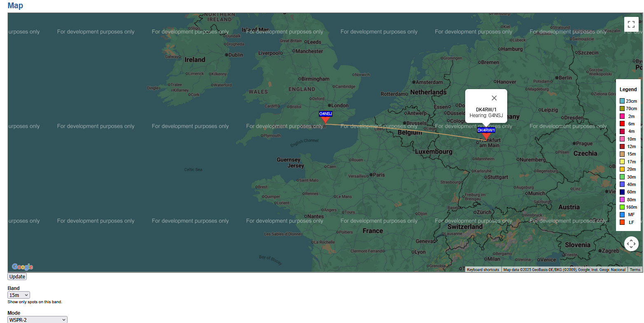Click the Map heading

[15, 6]
